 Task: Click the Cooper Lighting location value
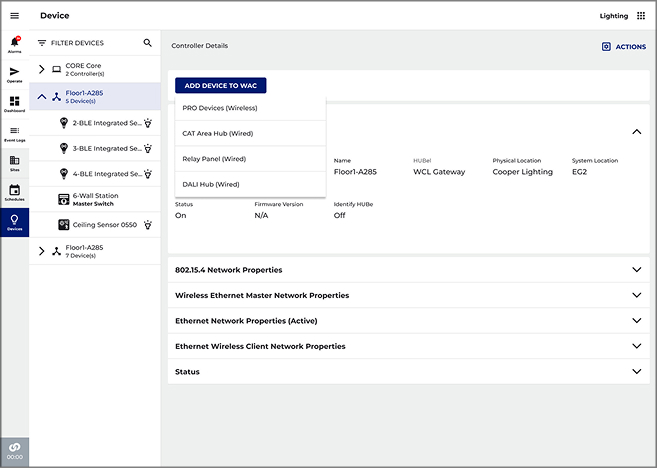(522, 172)
